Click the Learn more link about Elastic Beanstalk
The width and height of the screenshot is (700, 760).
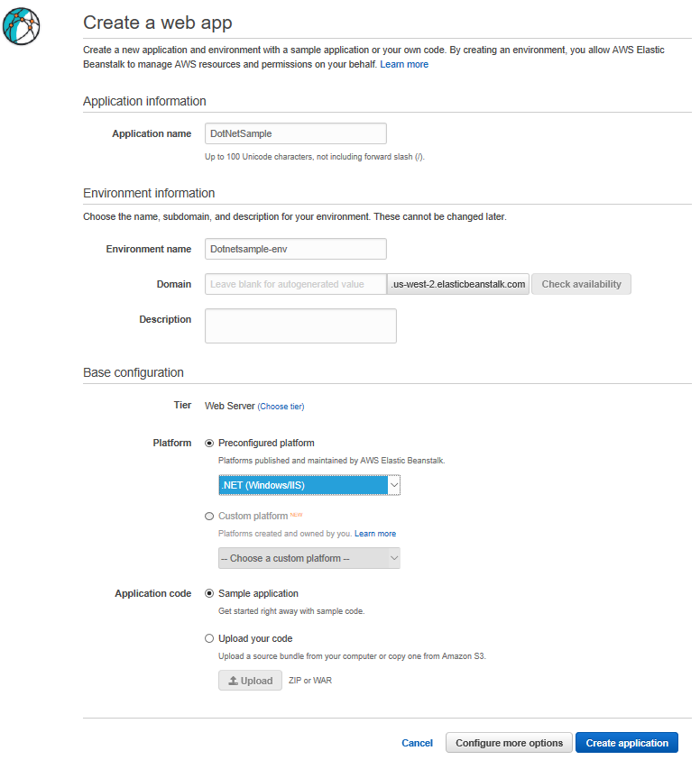pyautogui.click(x=404, y=64)
